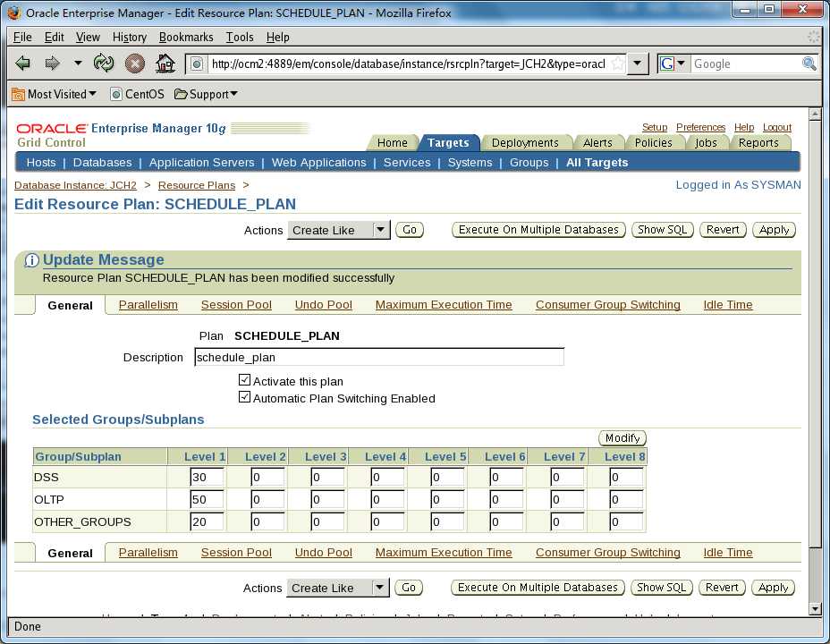Switch to the Jobs tab
The height and width of the screenshot is (644, 830).
click(706, 143)
